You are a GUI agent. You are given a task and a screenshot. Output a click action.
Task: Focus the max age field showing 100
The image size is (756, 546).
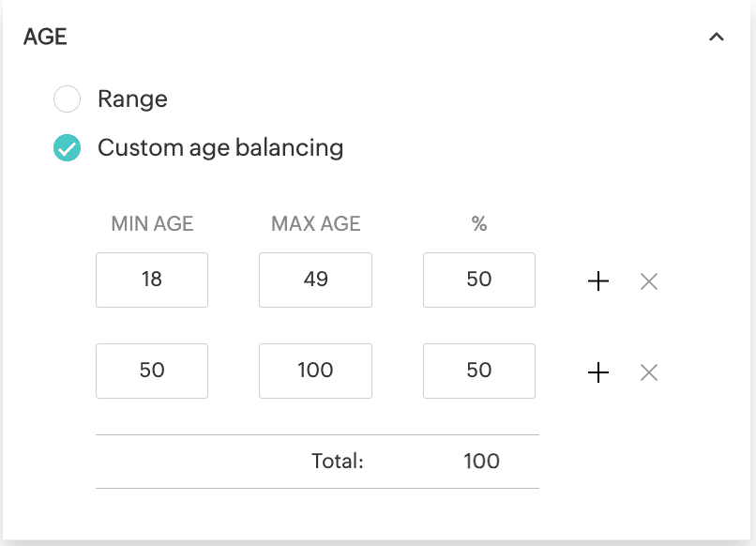click(x=315, y=371)
